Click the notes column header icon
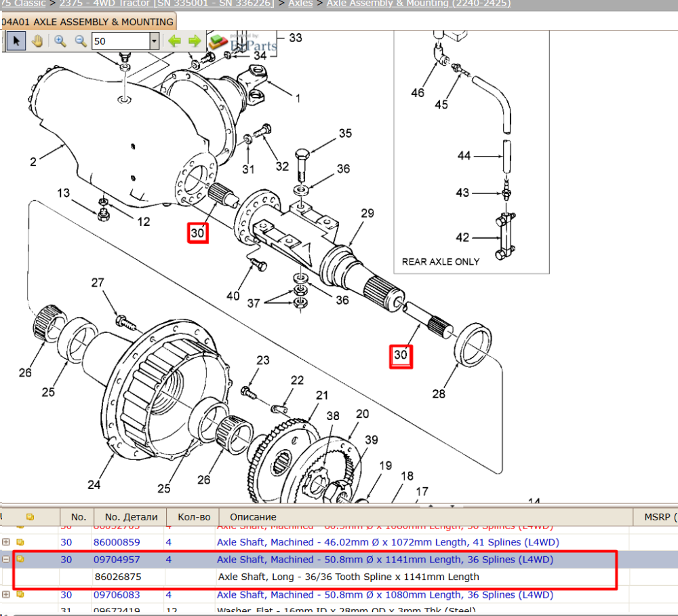 (30, 517)
